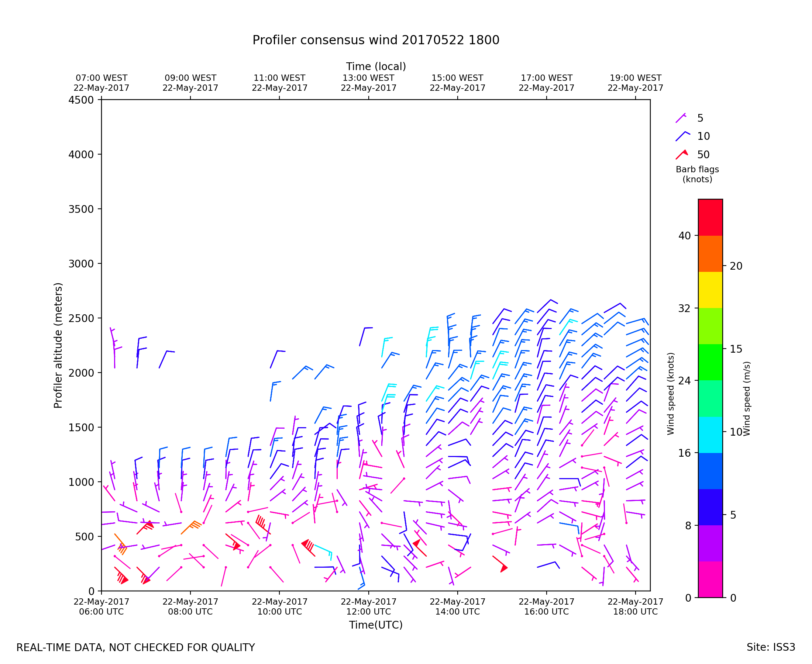
Task: Click the 'Profiler altitude (meters)' axis label
Action: (58, 345)
